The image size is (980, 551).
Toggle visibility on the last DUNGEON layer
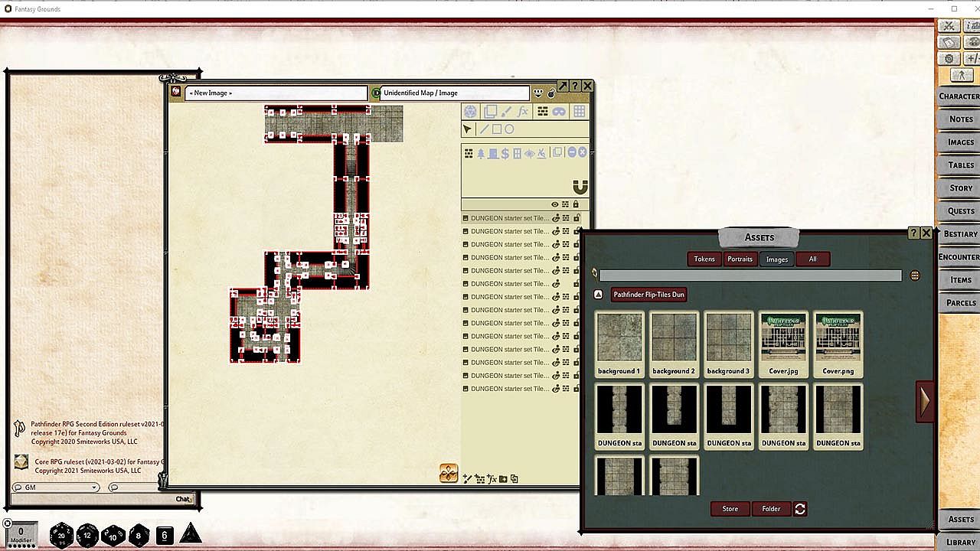tap(556, 389)
